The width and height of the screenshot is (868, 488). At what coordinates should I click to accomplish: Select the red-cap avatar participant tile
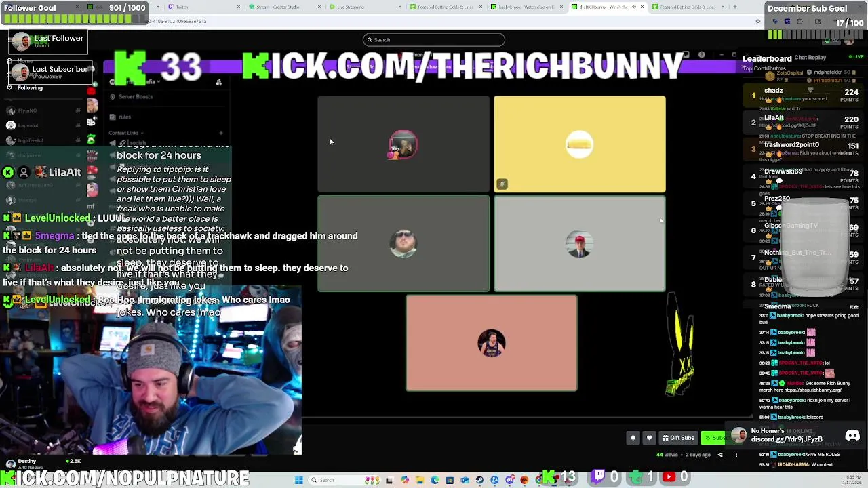pyautogui.click(x=579, y=243)
